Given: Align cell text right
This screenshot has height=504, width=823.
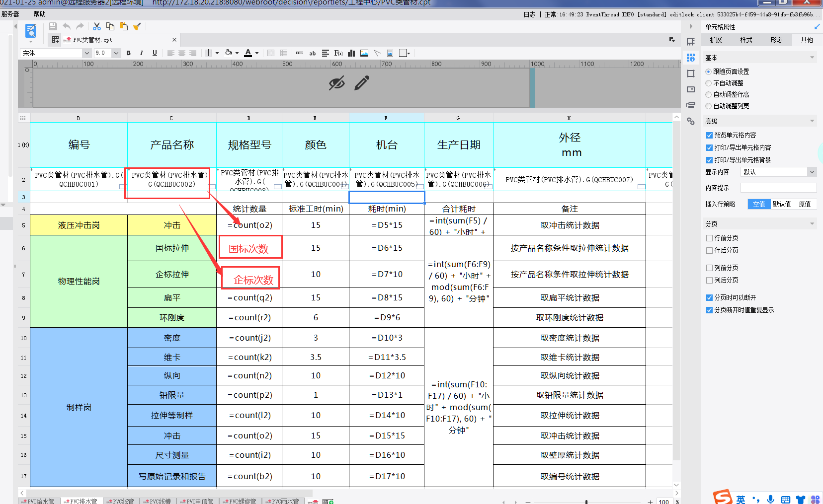Looking at the screenshot, I should pos(193,53).
